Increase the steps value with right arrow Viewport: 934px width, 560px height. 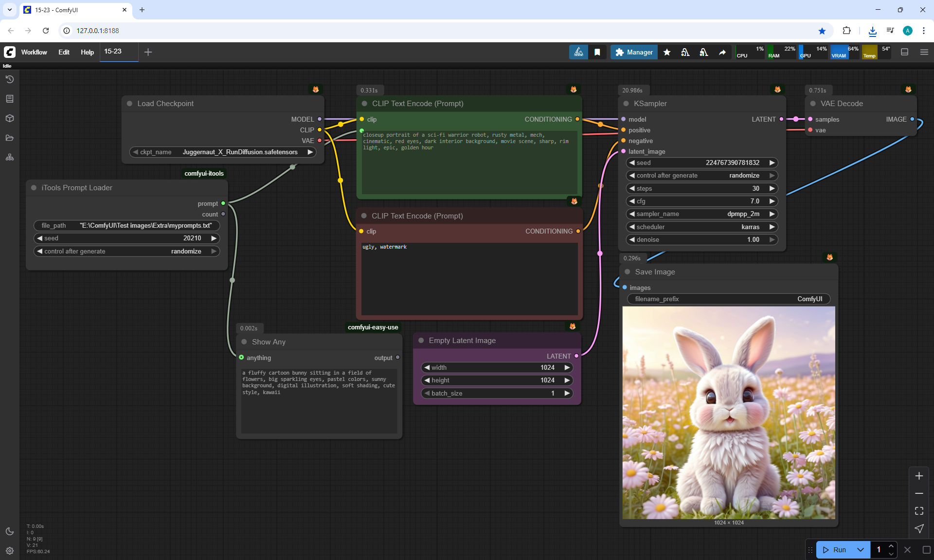coord(772,188)
